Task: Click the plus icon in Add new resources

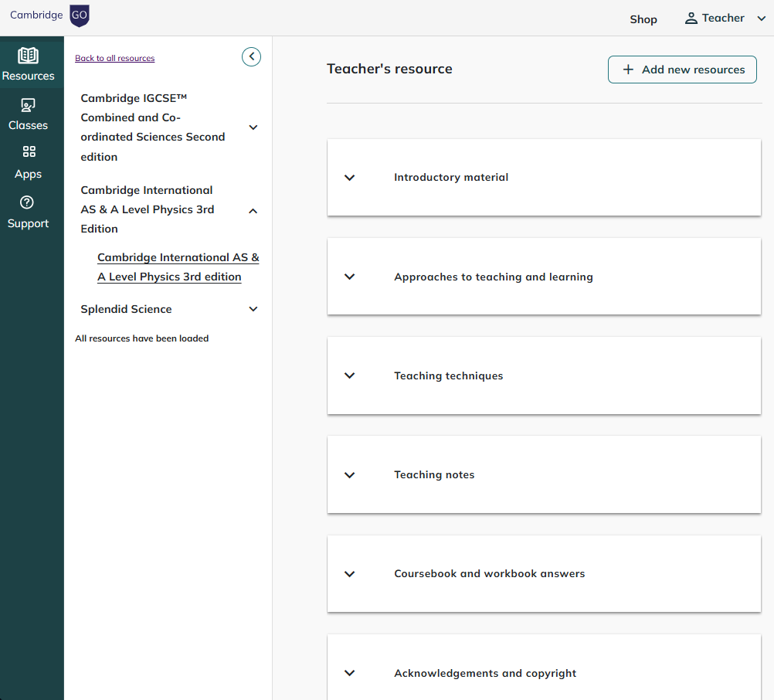Action: click(628, 70)
